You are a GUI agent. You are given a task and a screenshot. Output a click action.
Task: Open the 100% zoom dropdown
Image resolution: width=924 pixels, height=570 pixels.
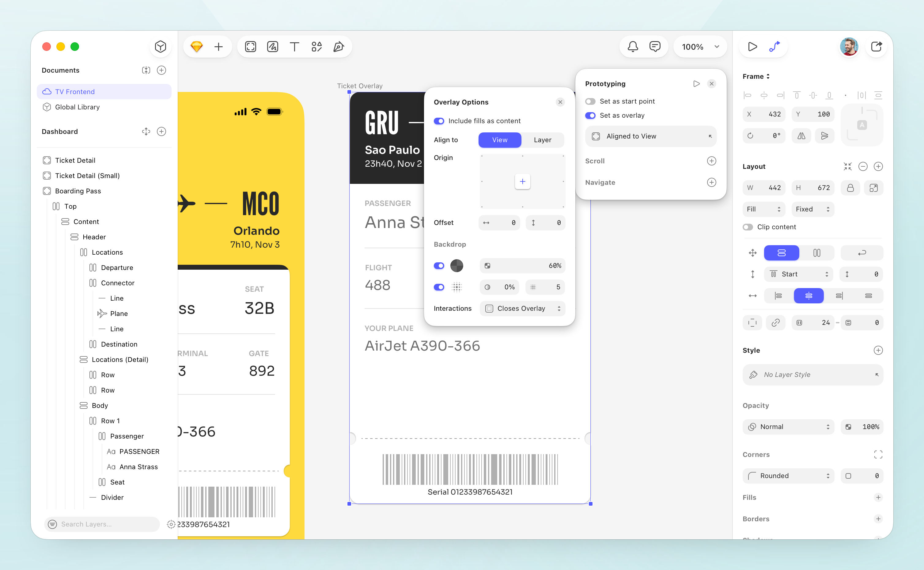[x=700, y=47]
